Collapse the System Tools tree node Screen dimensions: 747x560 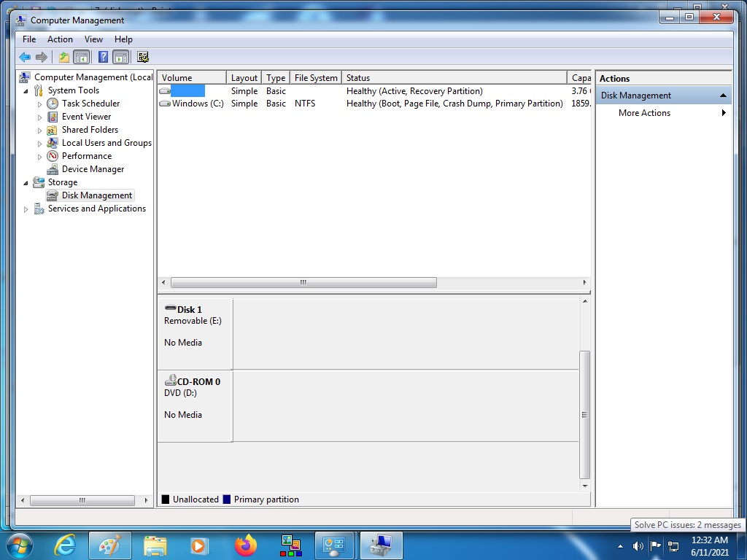(x=26, y=91)
